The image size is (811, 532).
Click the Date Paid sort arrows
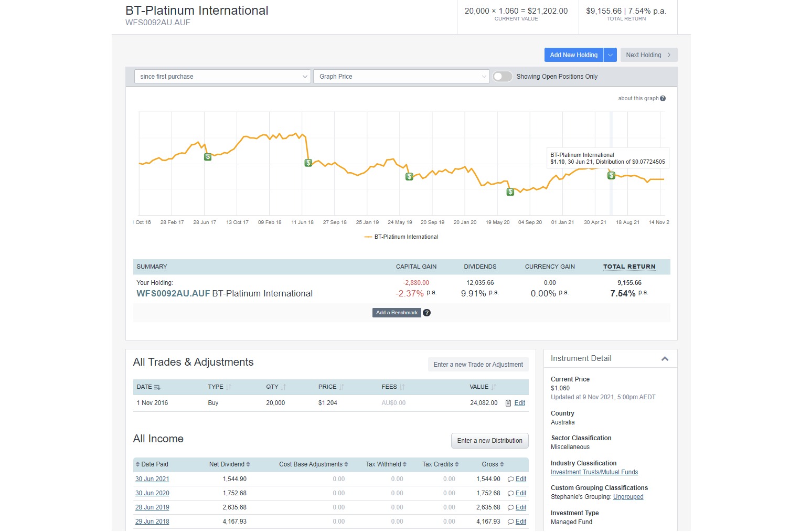[138, 464]
